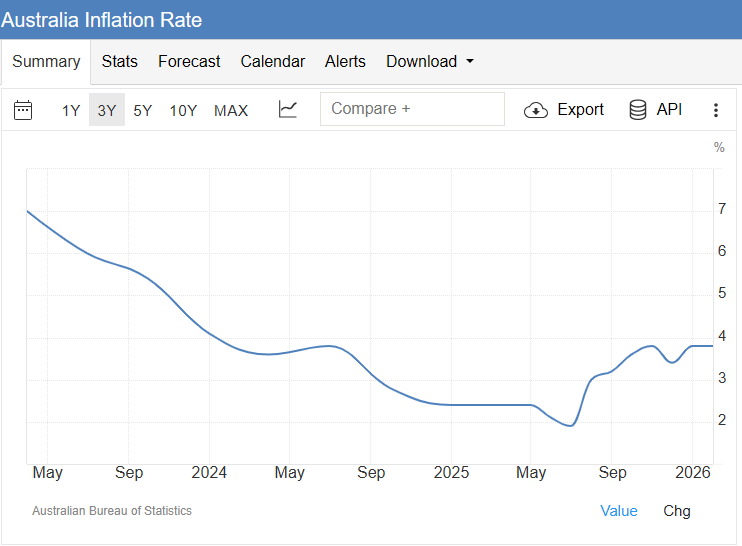Open the Forecast tab
The width and height of the screenshot is (742, 546).
pyautogui.click(x=189, y=62)
